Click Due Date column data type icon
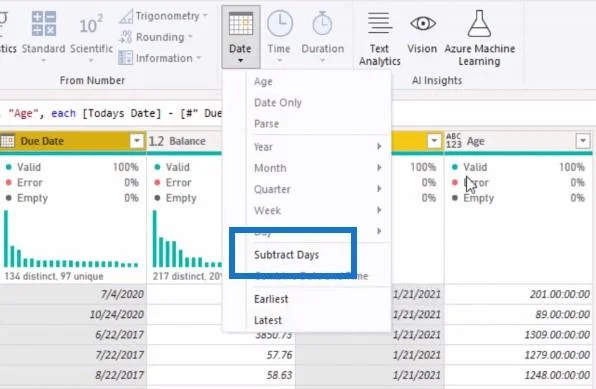Viewport: 596px width, 389px height. pos(7,141)
